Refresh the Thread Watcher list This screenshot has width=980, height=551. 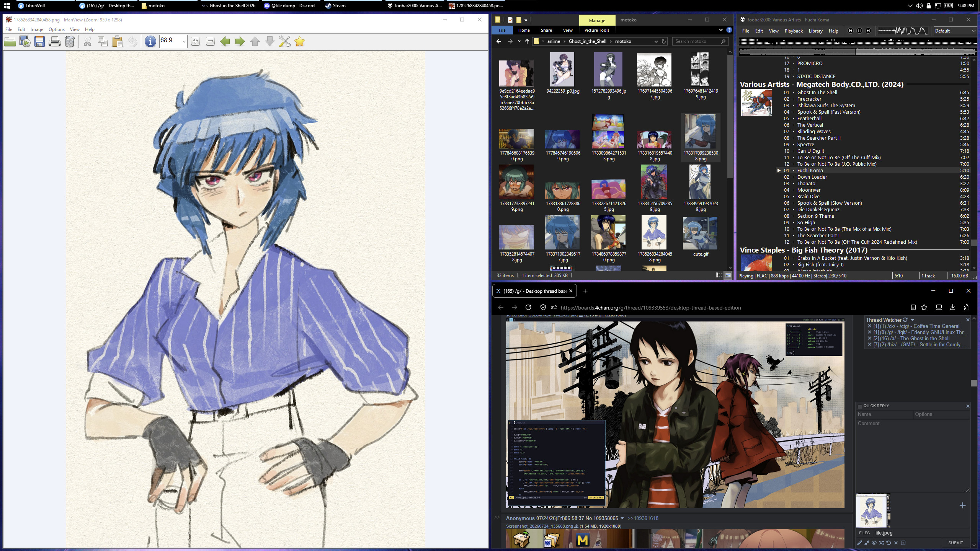[905, 320]
